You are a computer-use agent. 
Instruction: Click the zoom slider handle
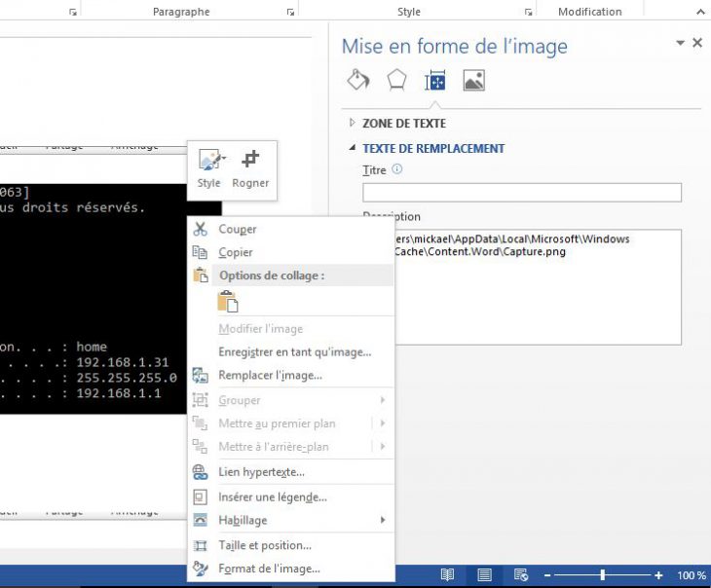[603, 574]
